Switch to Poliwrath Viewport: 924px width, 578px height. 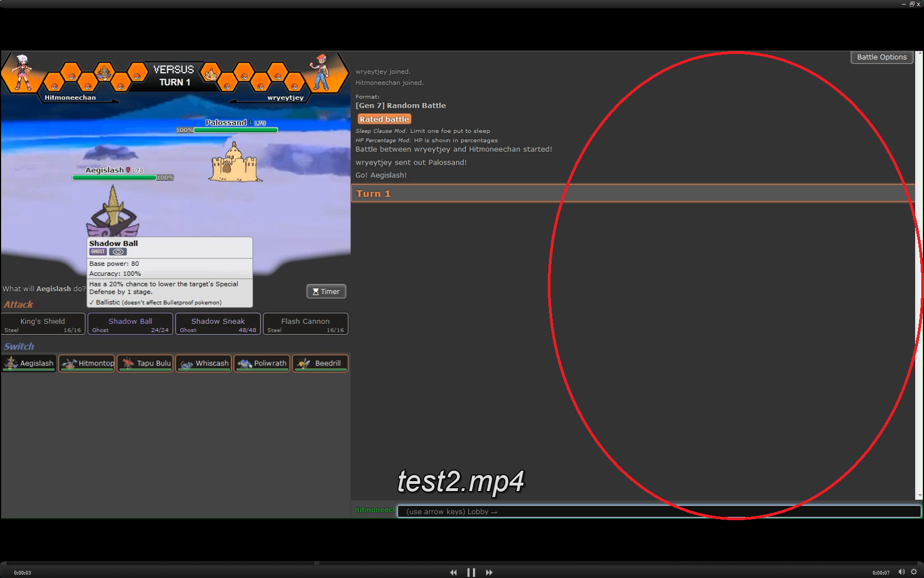262,363
